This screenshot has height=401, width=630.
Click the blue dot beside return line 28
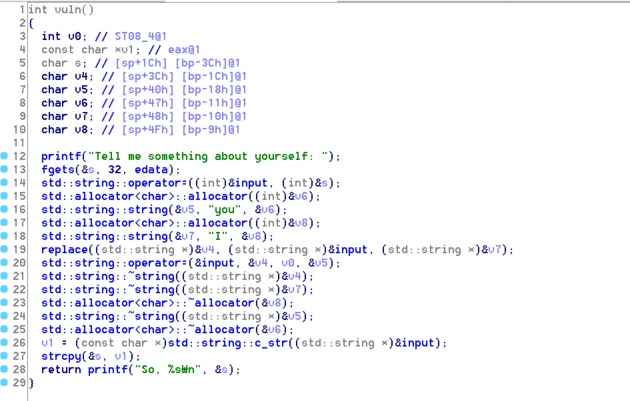(x=4, y=369)
